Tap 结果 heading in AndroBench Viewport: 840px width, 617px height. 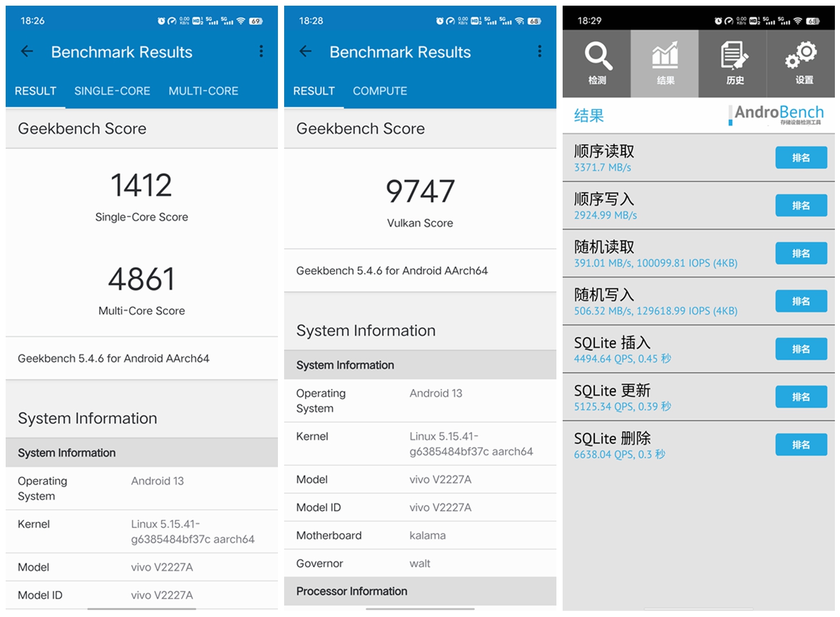[x=589, y=115]
